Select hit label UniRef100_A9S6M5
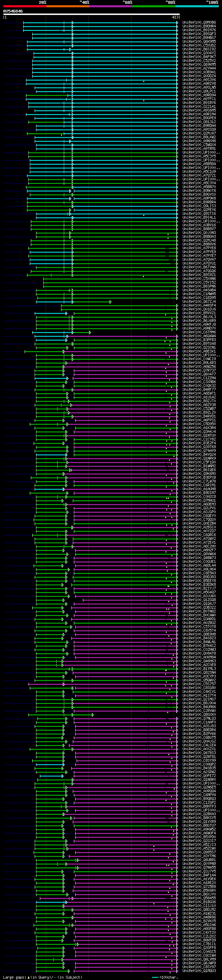222x980 pixels. [199, 110]
